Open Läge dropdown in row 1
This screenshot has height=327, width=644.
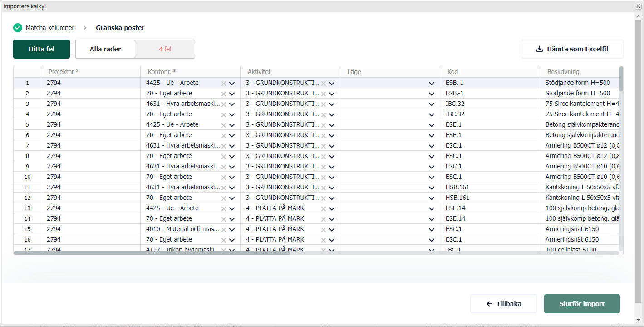pos(432,83)
